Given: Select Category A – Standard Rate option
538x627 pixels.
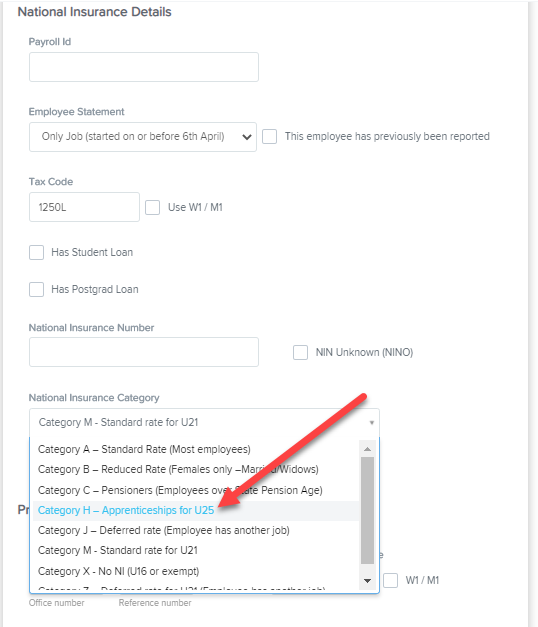Looking at the screenshot, I should 196,449.
